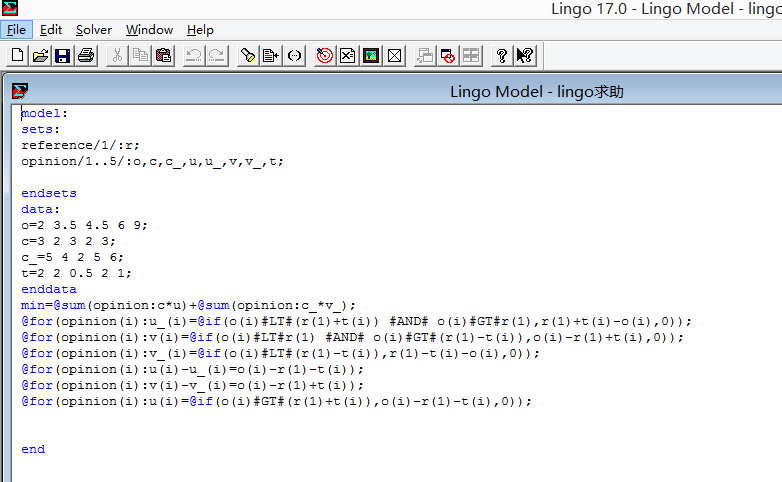Click the Picture icon in toolbar

[x=371, y=55]
